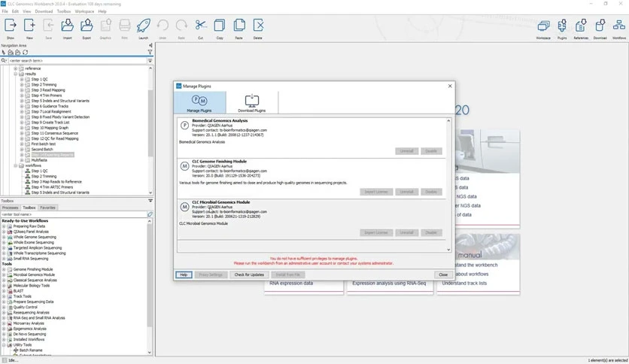Screen dimensions: 629x364
Task: Expand the Quality Control tools
Action: pyautogui.click(x=4, y=307)
